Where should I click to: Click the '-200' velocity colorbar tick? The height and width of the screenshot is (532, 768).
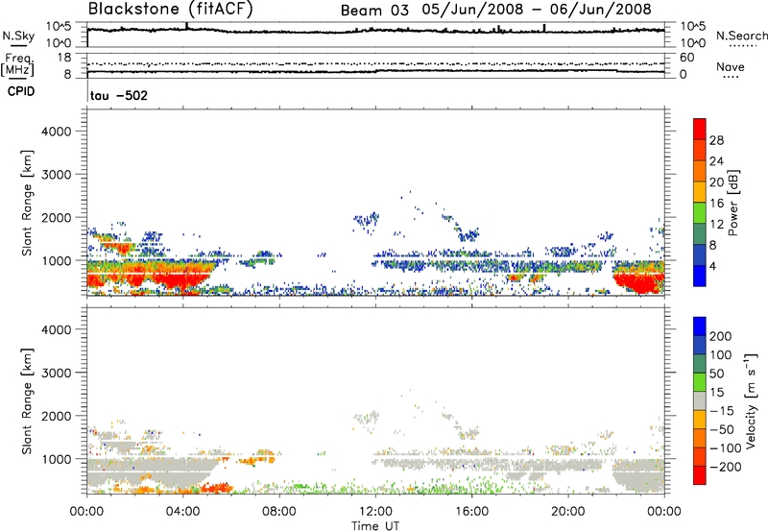click(726, 467)
